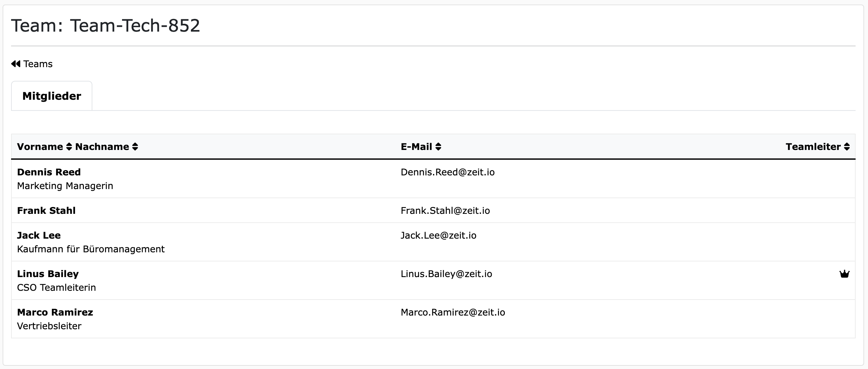The height and width of the screenshot is (369, 868).
Task: Click the crown icon for Linus Bailey
Action: [844, 274]
